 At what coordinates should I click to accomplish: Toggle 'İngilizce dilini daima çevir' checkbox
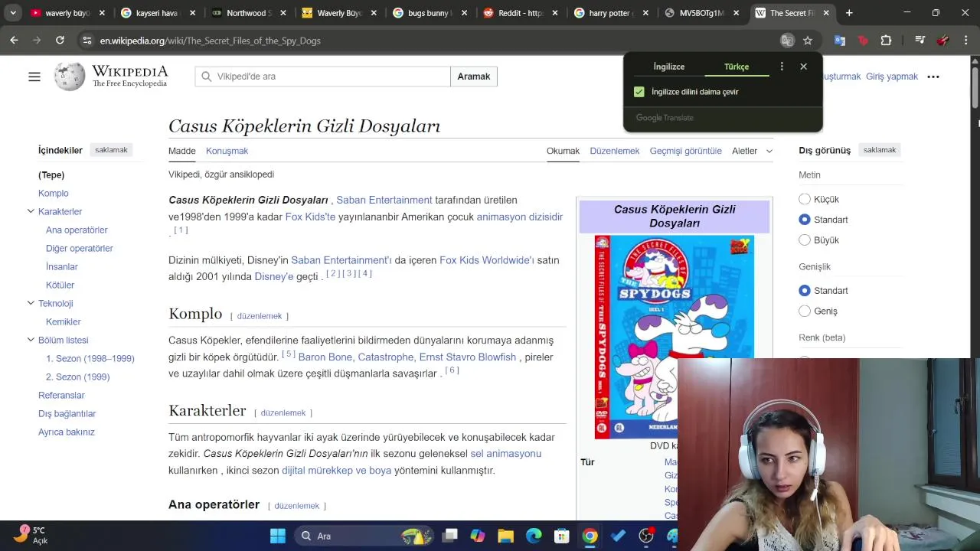tap(639, 92)
